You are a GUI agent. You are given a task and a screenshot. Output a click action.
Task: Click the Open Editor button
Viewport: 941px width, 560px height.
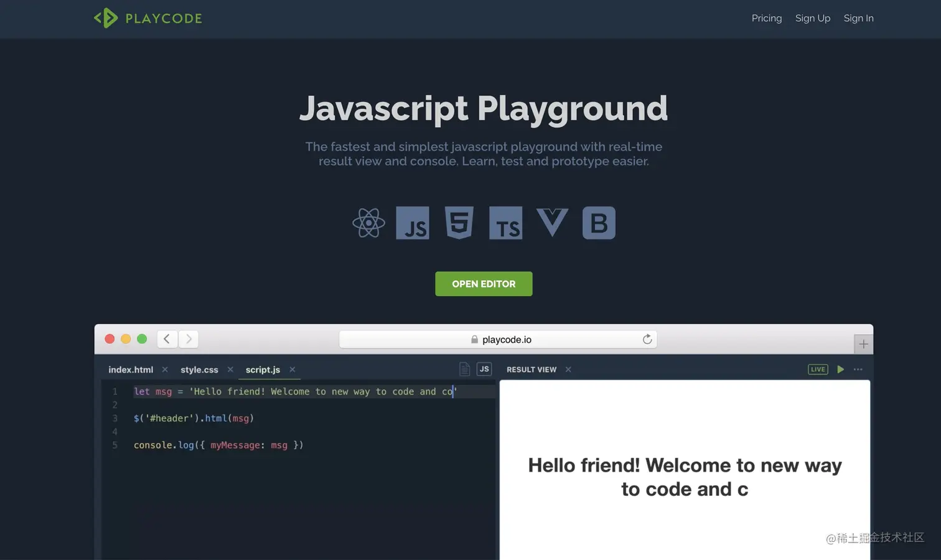(484, 284)
